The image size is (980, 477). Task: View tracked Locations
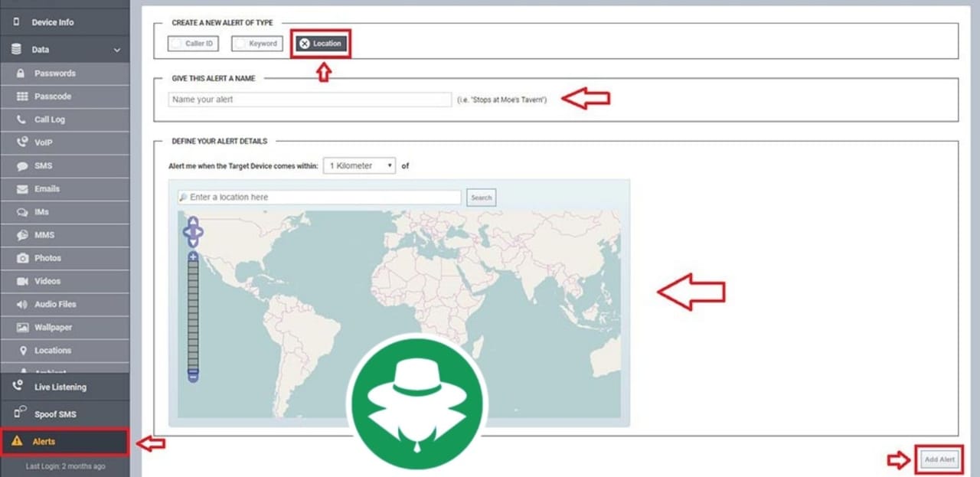pos(46,350)
